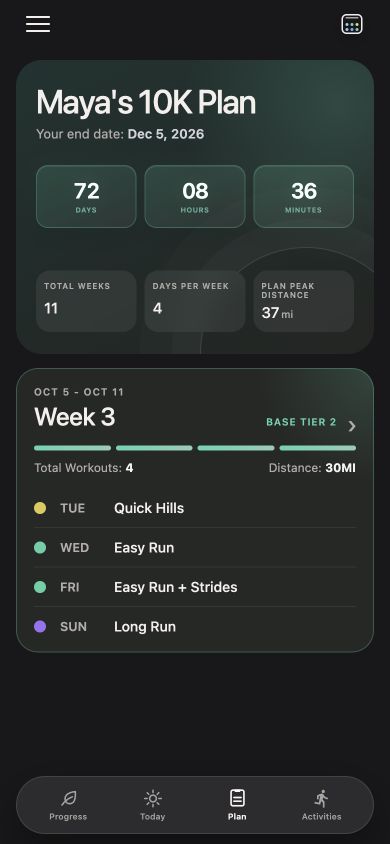The image size is (390, 844).
Task: Click the yellow dot beside TUE
Action: [x=40, y=508]
